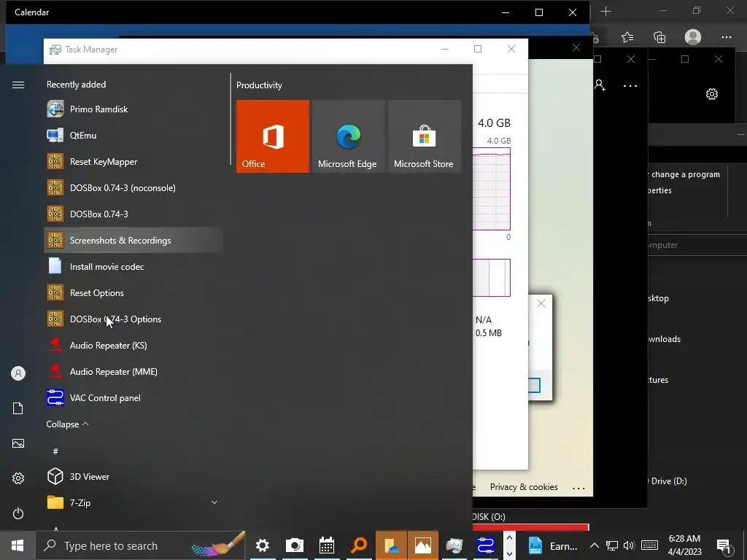Click Privacy & cookies link
Image resolution: width=747 pixels, height=560 pixels.
[524, 486]
